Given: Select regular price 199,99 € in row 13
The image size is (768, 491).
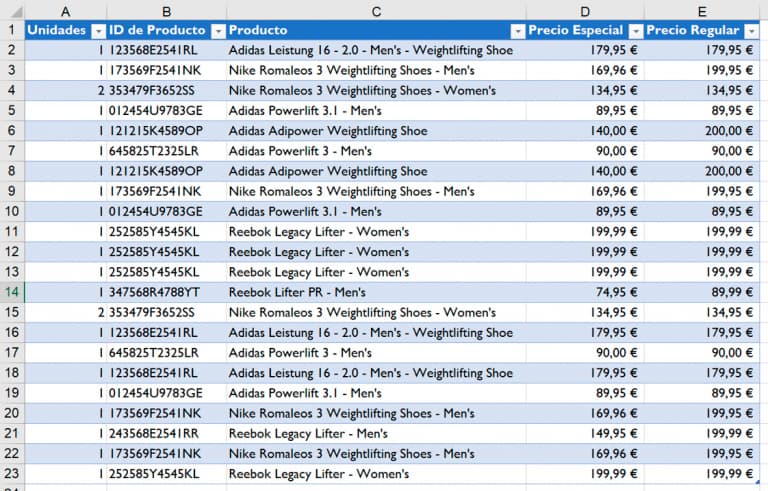Looking at the screenshot, I should 702,272.
